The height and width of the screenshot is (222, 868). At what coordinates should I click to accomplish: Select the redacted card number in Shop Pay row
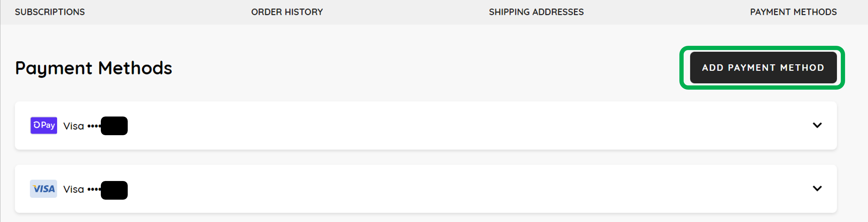(x=114, y=126)
